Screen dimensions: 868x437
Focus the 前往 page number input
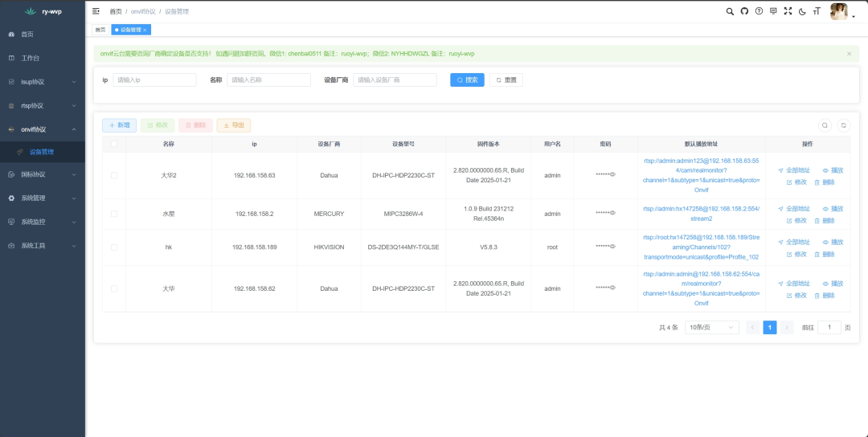(x=829, y=328)
